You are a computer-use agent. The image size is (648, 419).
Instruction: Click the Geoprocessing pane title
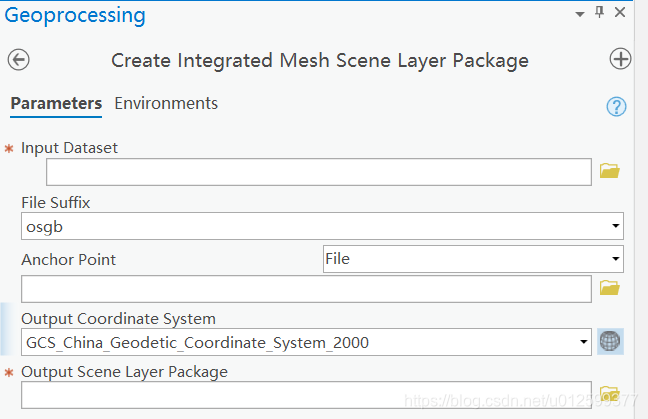click(x=75, y=16)
